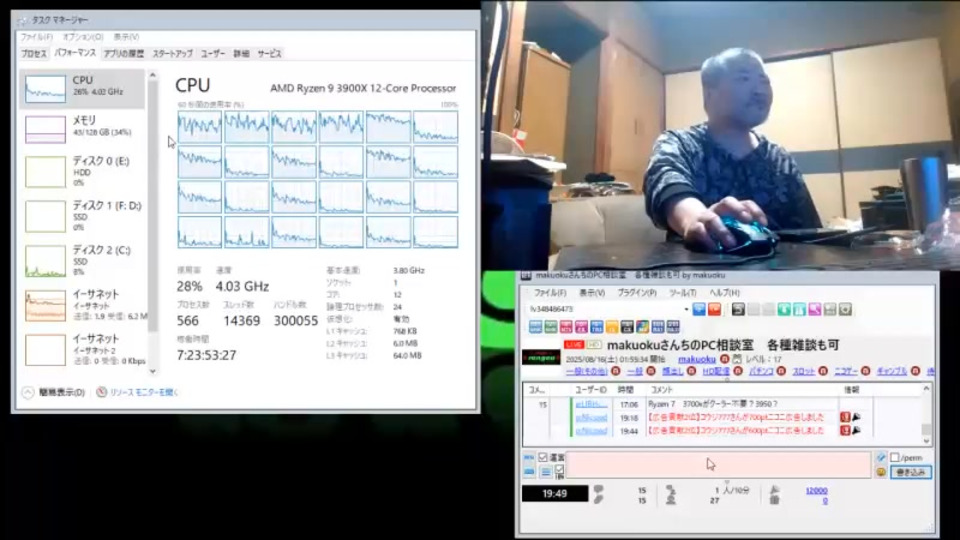
Task: Click the blue connect icon in comment viewer toolbar
Action: 699,309
